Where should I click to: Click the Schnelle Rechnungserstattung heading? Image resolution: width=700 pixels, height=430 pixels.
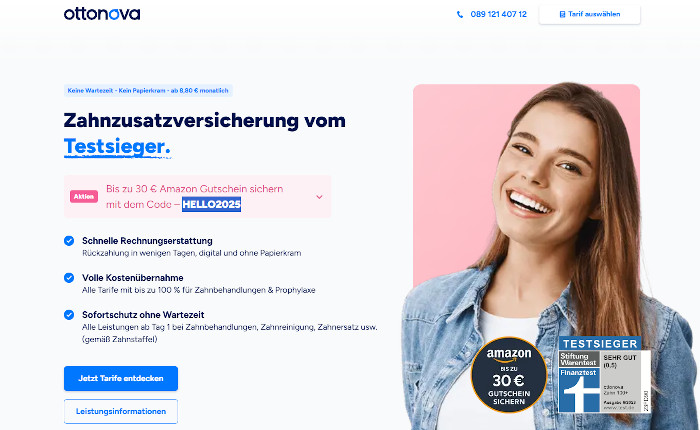point(147,241)
